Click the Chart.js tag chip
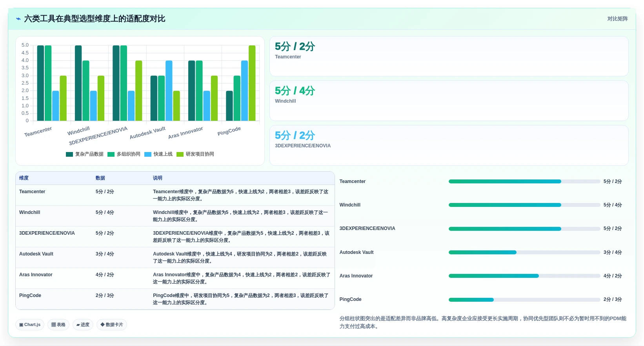This screenshot has height=346, width=644. tap(30, 325)
